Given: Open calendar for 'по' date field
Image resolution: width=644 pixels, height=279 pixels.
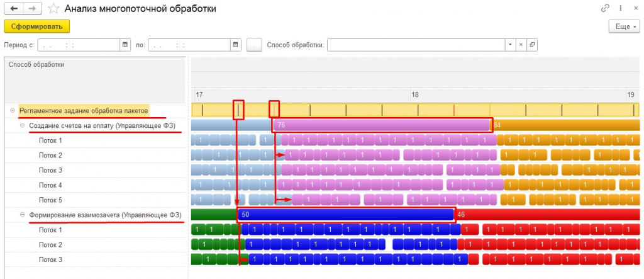Looking at the screenshot, I should (x=236, y=45).
